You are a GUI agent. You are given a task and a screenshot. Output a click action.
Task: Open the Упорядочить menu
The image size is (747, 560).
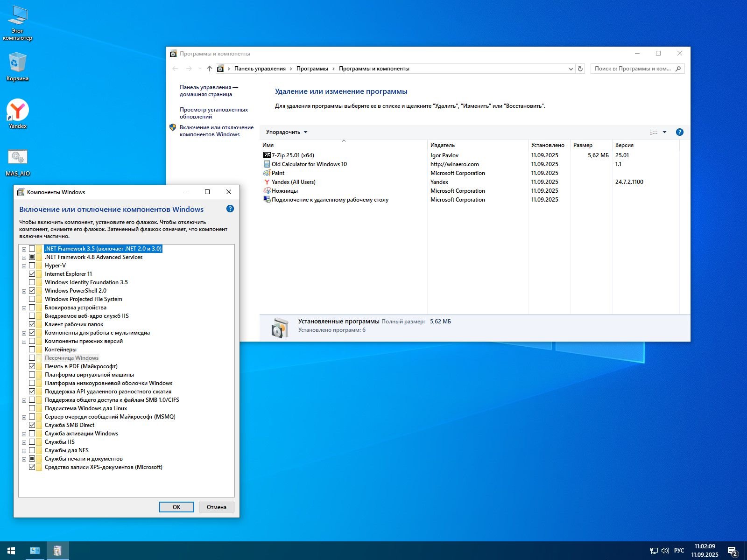(x=286, y=132)
